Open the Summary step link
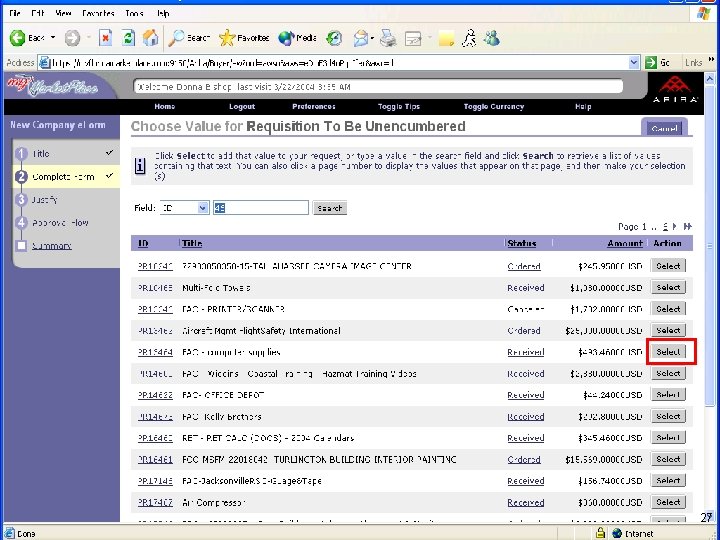This screenshot has height=540, width=720. [x=51, y=246]
